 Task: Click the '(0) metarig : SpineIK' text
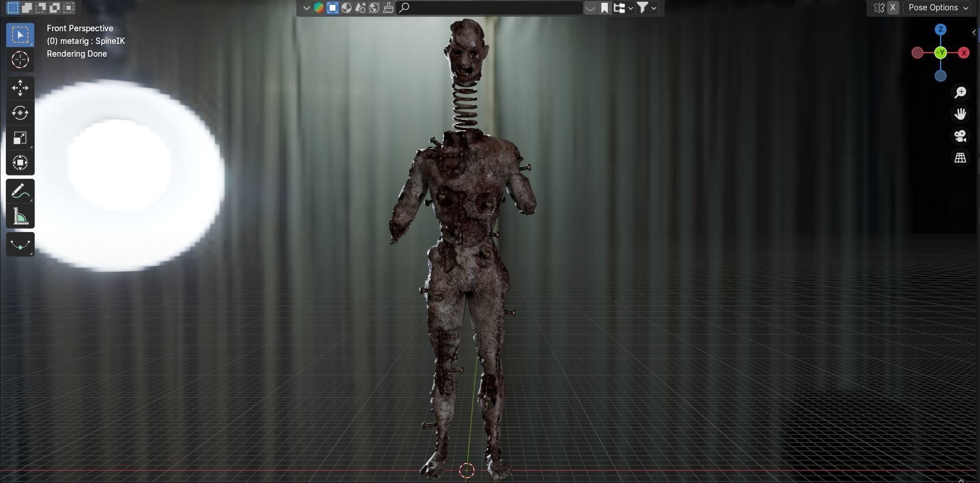coord(86,41)
